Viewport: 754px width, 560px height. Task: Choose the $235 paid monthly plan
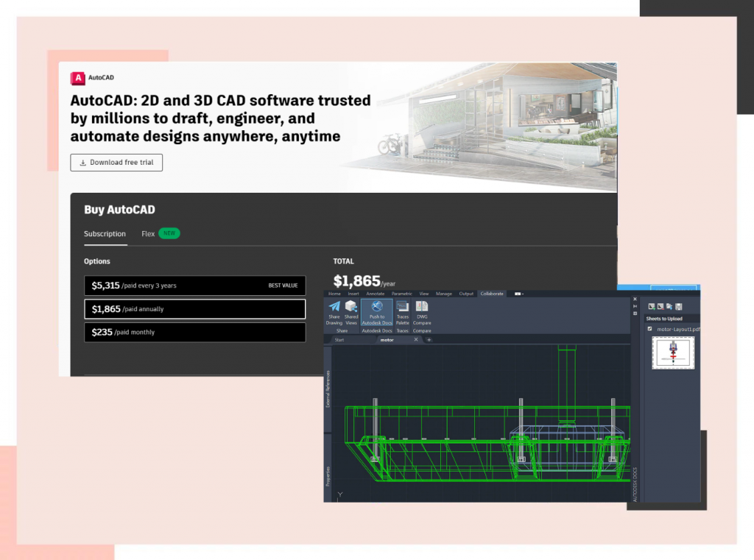(194, 333)
